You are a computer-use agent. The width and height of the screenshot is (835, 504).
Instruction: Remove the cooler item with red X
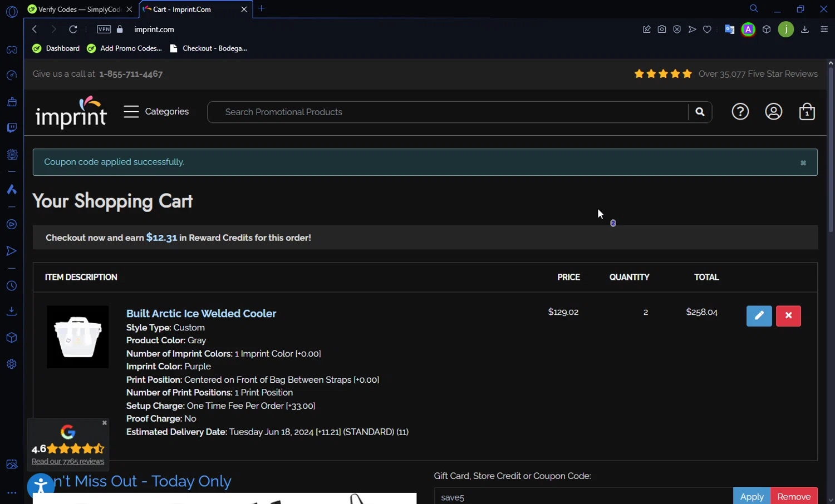click(x=788, y=316)
